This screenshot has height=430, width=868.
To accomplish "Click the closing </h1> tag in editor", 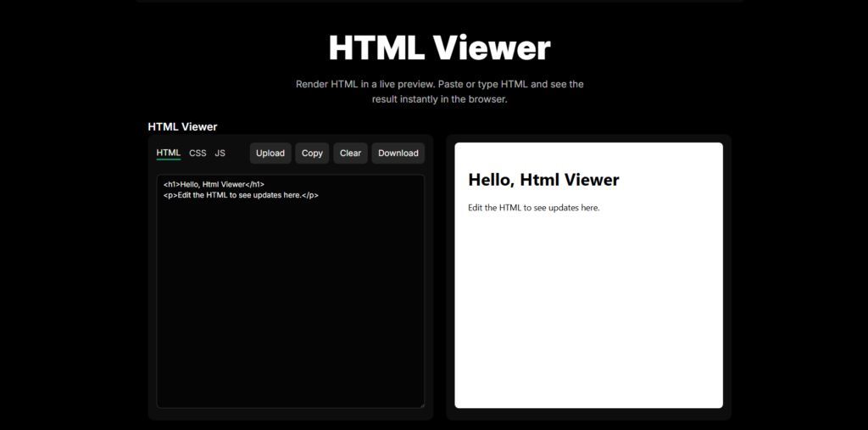I will pos(254,185).
